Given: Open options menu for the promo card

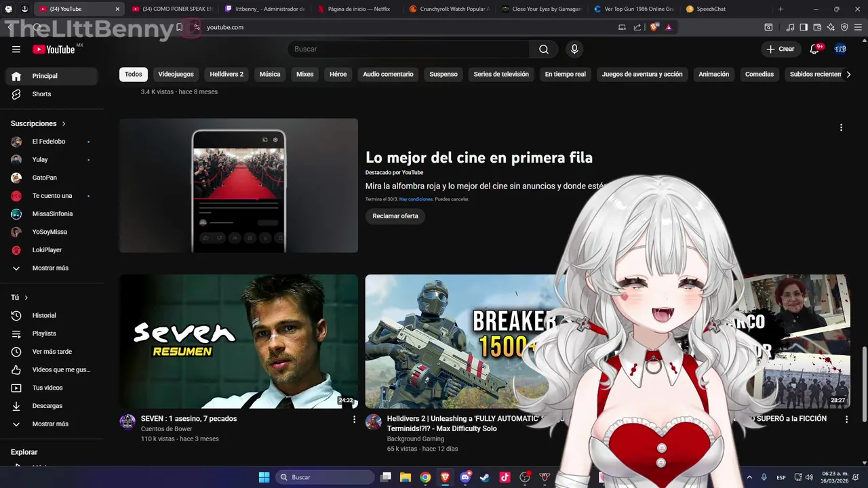Looking at the screenshot, I should point(841,127).
